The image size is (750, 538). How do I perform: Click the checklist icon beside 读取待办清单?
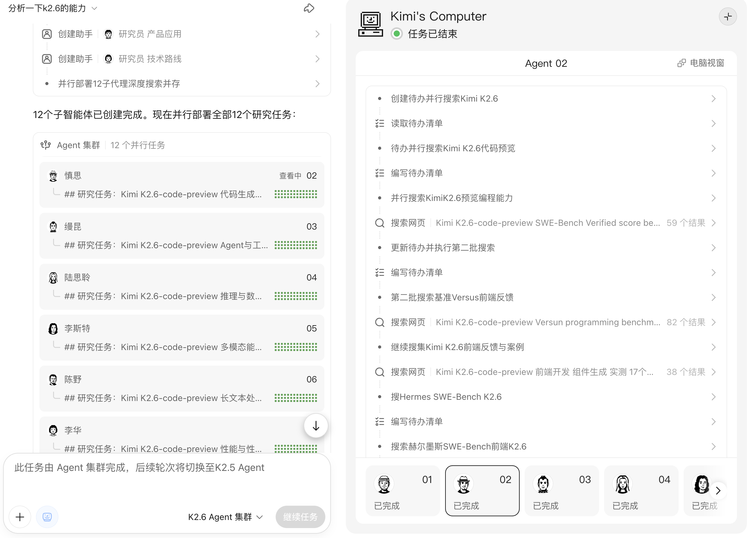click(x=380, y=124)
